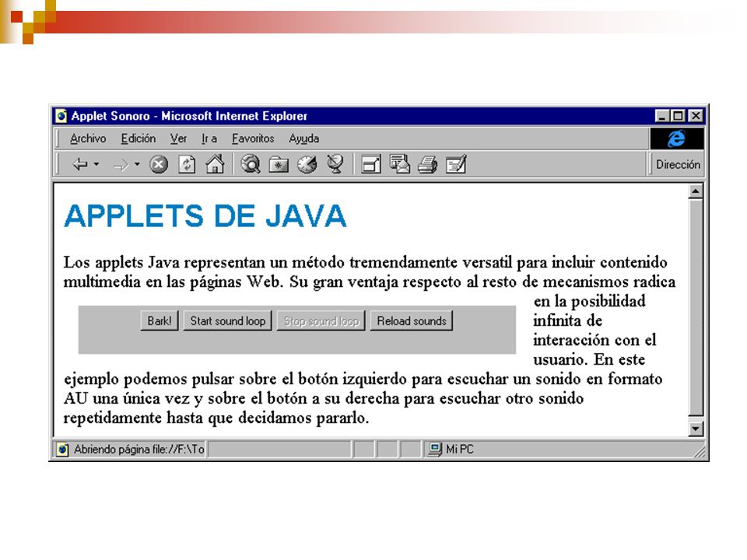Image resolution: width=747 pixels, height=560 pixels.
Task: Click the Stop loading toolbar icon
Action: click(x=159, y=165)
